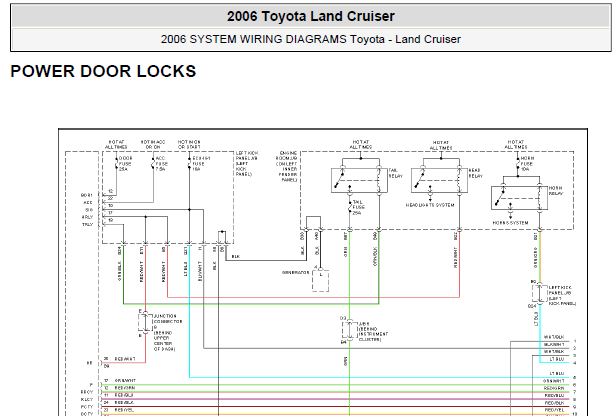Image resolution: width=612 pixels, height=416 pixels.
Task: Click the GENERATOR label in diagram
Action: coord(295,272)
